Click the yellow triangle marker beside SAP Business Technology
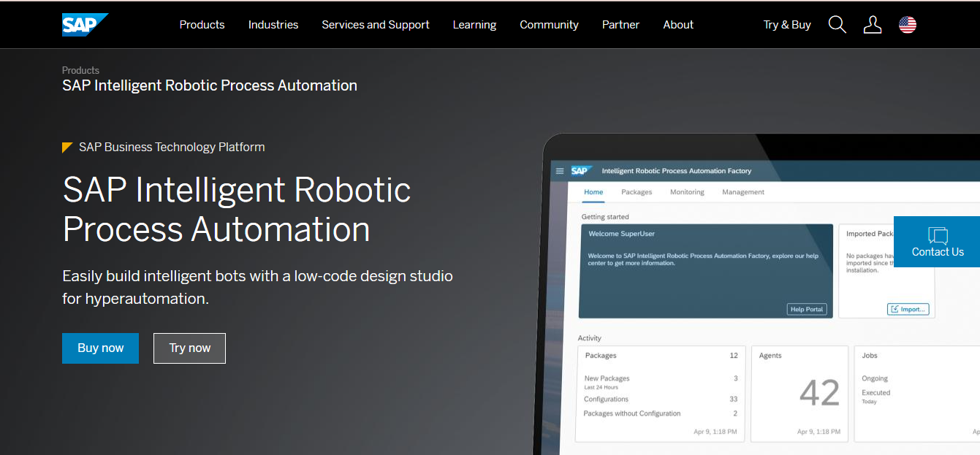This screenshot has height=455, width=980. click(x=67, y=148)
